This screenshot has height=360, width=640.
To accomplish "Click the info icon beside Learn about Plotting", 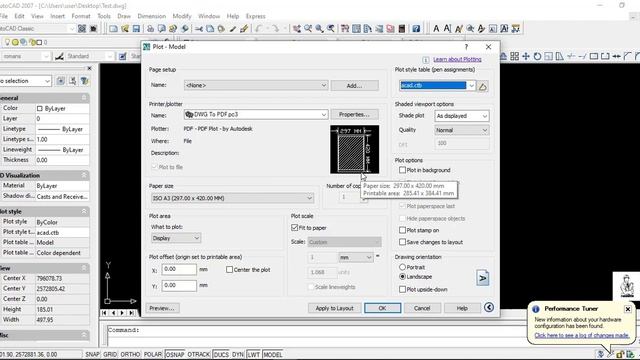I will [x=426, y=60].
